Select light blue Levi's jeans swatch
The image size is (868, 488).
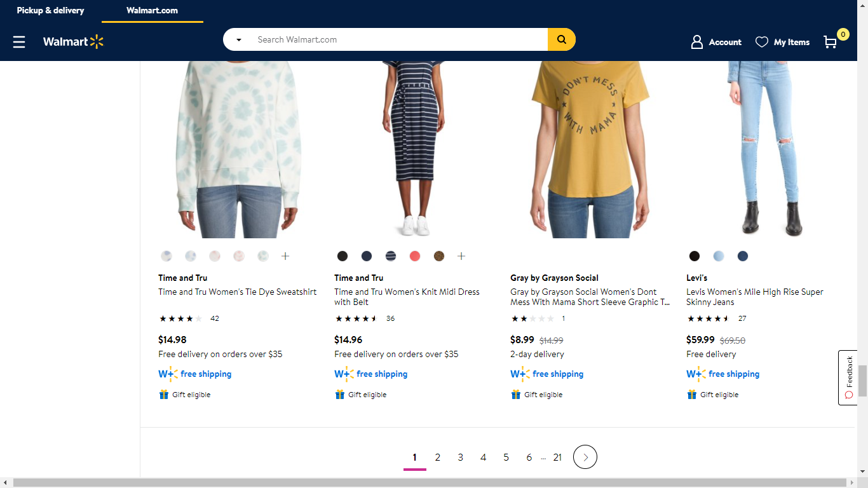coord(719,256)
